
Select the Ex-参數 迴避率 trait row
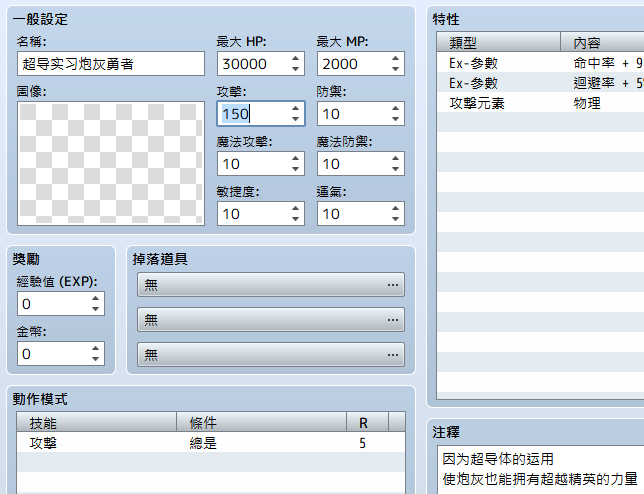pos(540,83)
